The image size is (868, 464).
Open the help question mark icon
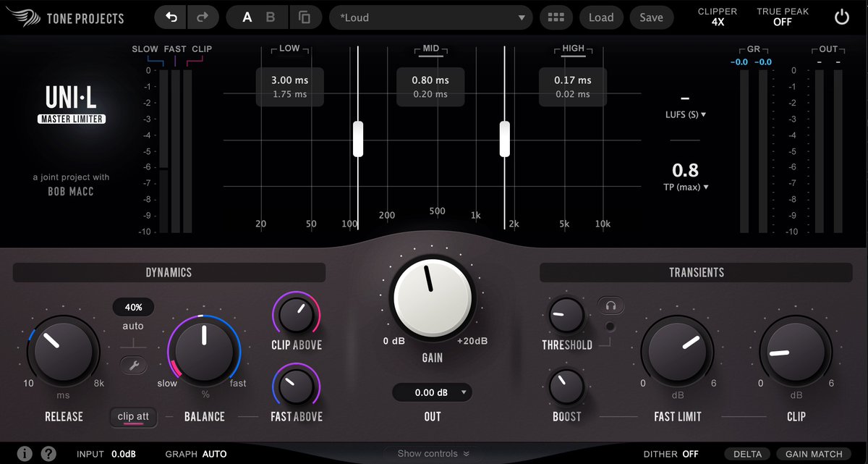pos(48,454)
